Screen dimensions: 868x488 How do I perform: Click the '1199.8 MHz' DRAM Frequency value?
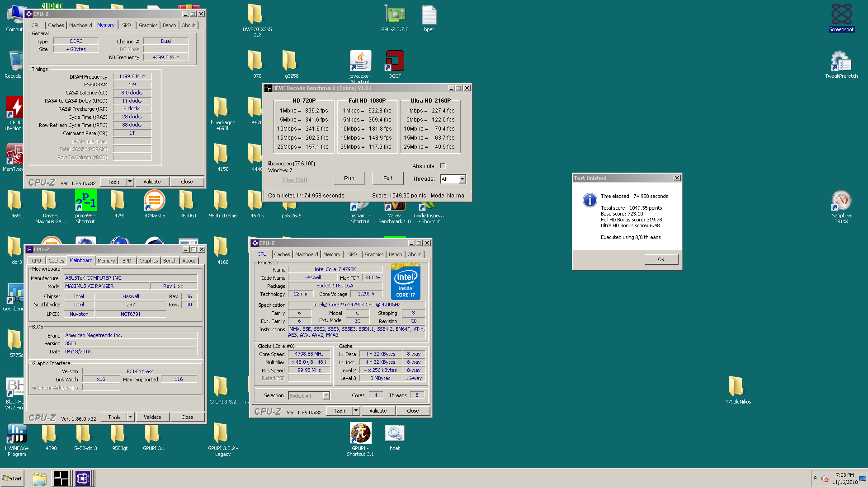click(132, 77)
